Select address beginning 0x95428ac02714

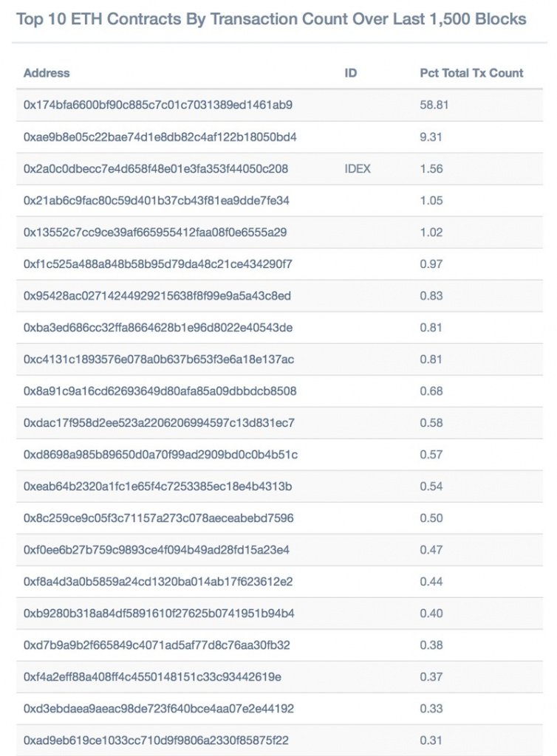click(x=157, y=295)
